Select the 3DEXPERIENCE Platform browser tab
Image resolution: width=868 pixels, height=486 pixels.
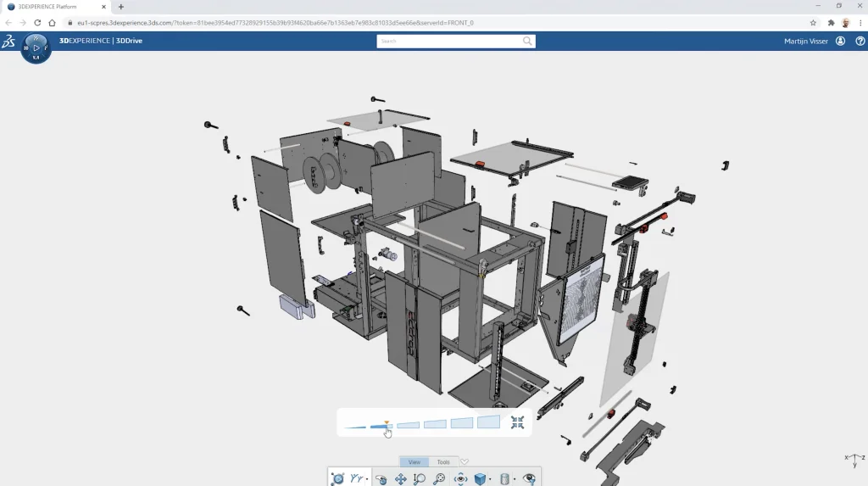pyautogui.click(x=55, y=7)
